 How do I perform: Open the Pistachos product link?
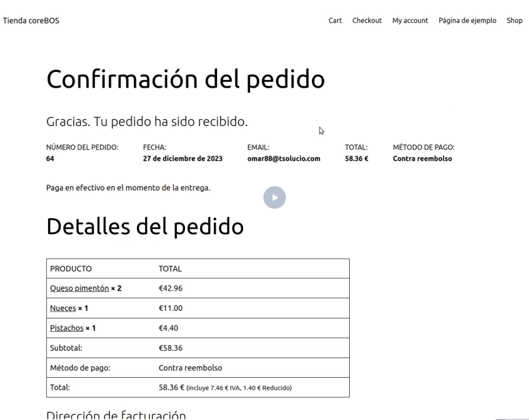point(66,329)
